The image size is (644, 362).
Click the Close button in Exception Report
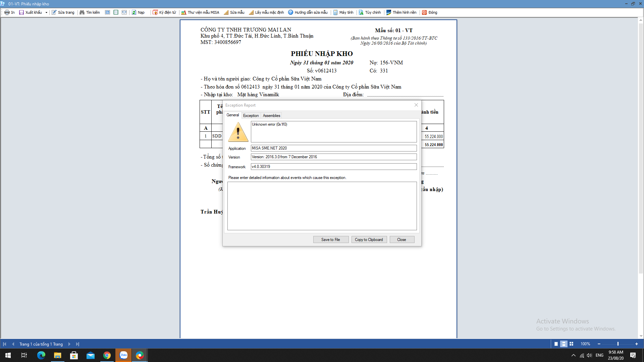(402, 240)
